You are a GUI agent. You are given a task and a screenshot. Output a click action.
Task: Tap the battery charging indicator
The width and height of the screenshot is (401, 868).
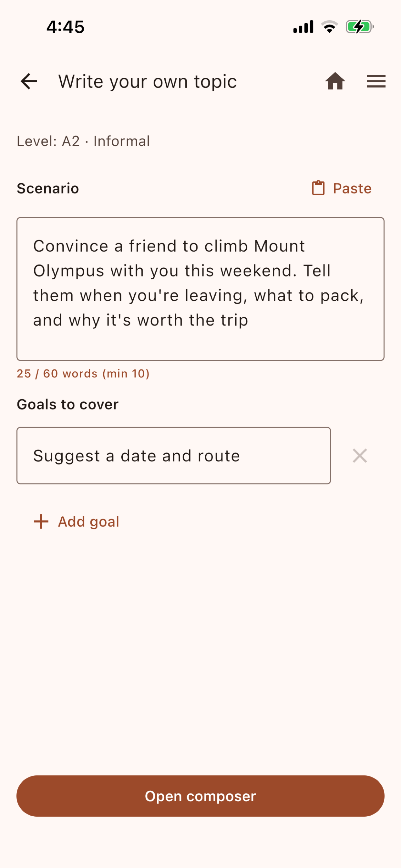click(x=360, y=27)
